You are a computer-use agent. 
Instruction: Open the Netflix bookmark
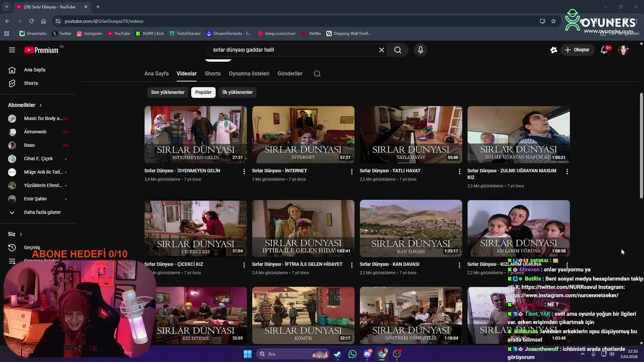pyautogui.click(x=311, y=34)
